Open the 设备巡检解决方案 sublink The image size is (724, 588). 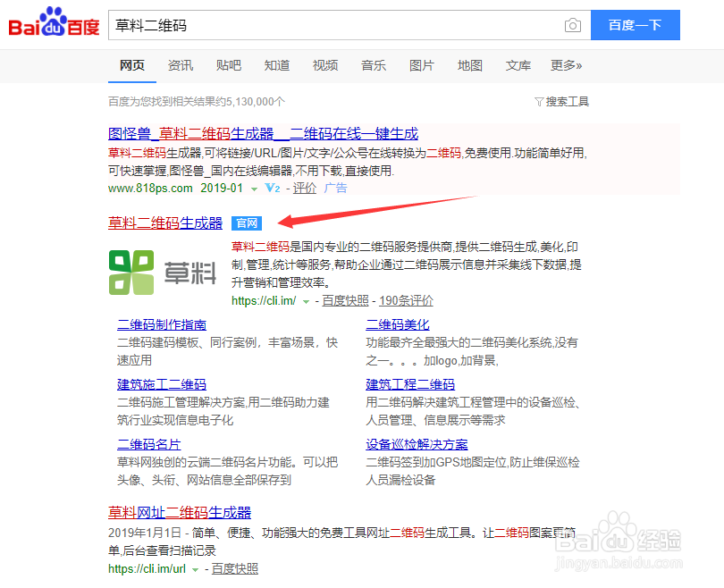[x=417, y=444]
